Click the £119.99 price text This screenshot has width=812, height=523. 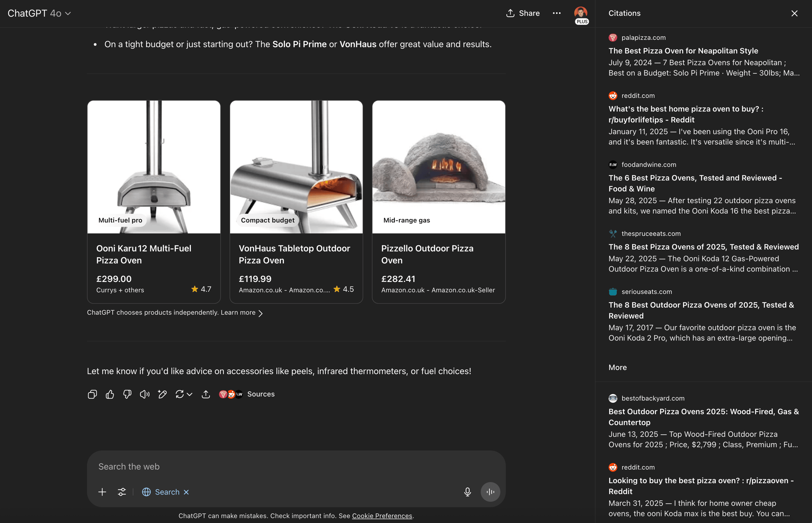coord(255,279)
